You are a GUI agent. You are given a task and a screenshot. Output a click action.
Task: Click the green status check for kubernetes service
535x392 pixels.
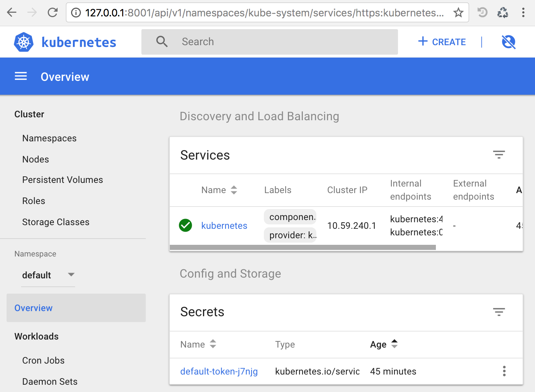tap(186, 226)
